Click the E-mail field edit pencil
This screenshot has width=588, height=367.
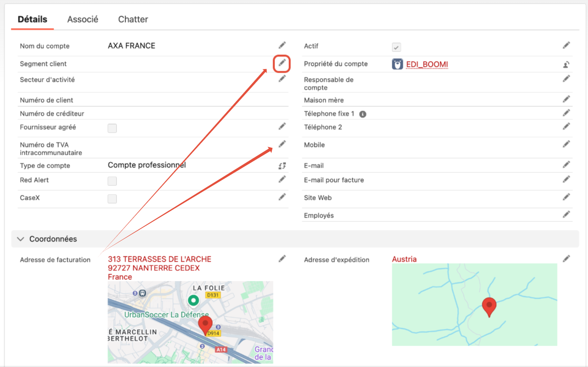tap(566, 165)
